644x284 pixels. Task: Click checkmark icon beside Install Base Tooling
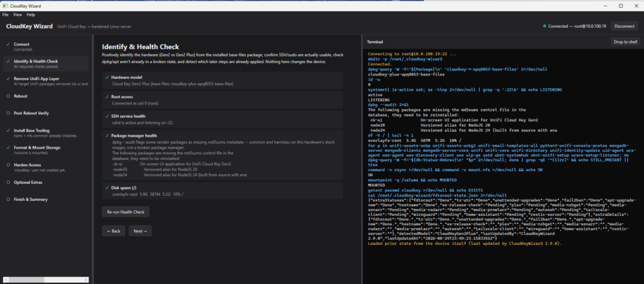coord(8,130)
